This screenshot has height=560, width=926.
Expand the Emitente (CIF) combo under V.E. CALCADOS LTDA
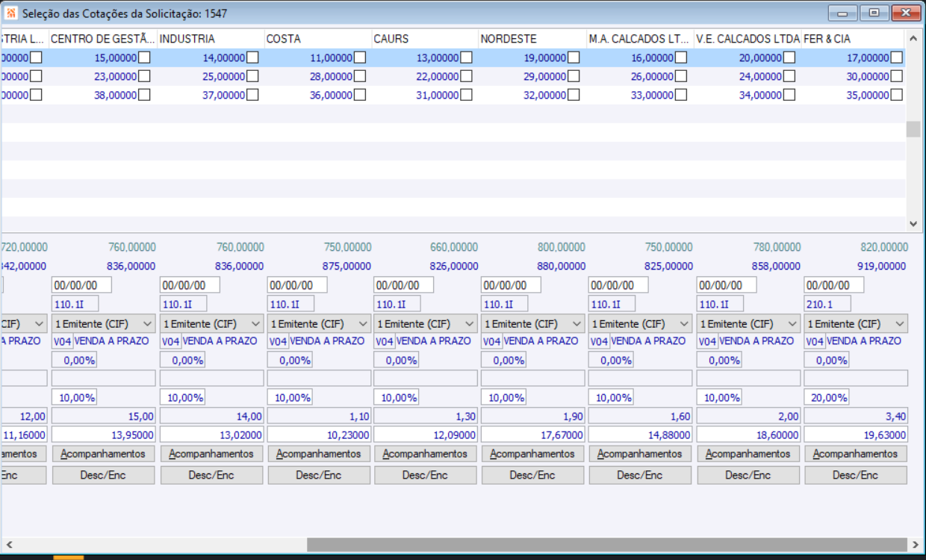click(x=748, y=323)
